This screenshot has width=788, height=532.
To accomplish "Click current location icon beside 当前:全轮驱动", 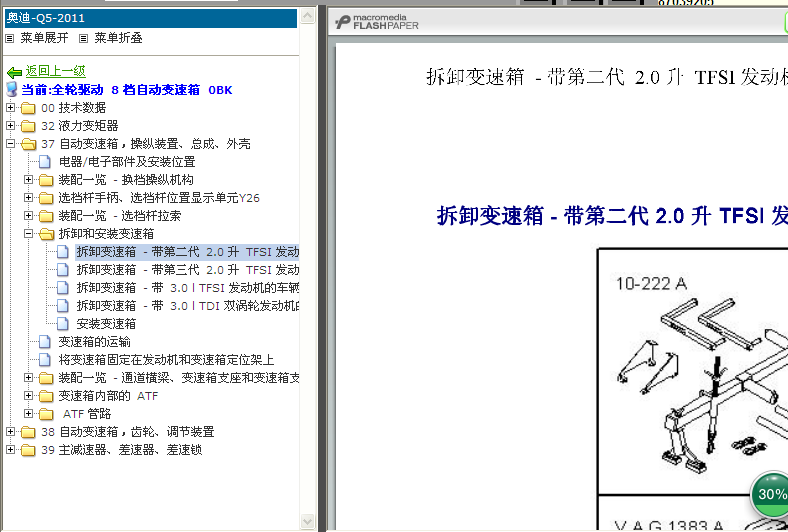I will (12, 89).
